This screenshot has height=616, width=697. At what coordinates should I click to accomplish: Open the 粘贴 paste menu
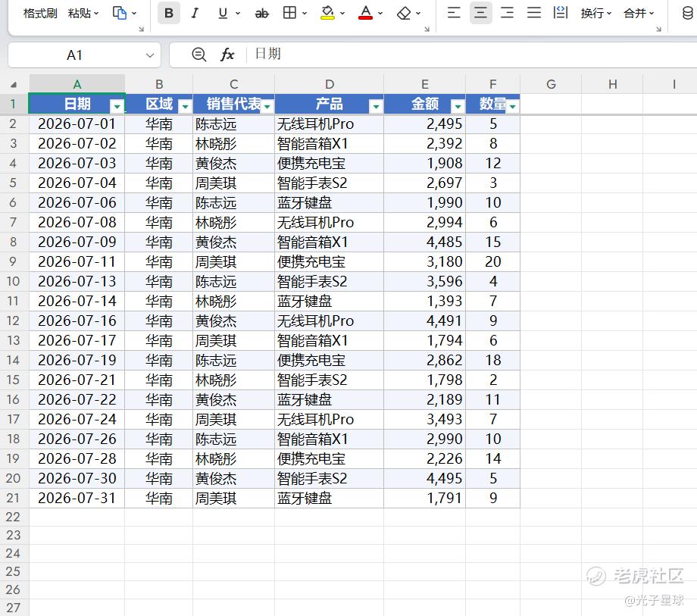[83, 14]
